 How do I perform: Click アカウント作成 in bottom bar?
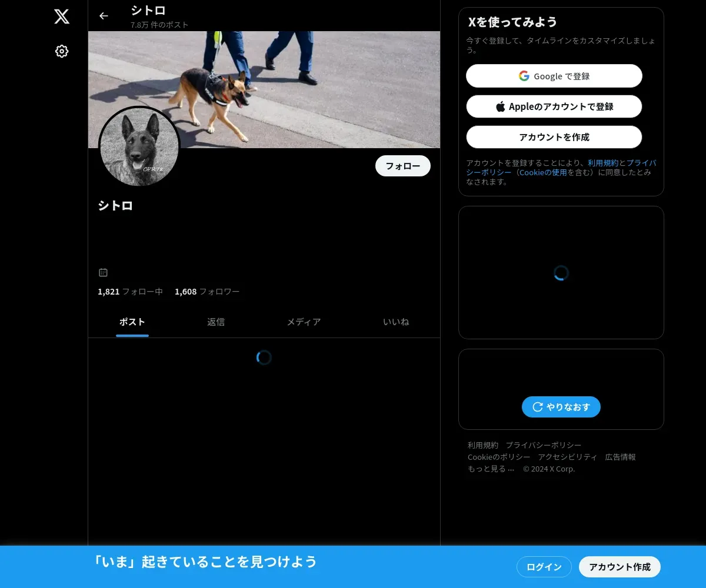click(620, 567)
